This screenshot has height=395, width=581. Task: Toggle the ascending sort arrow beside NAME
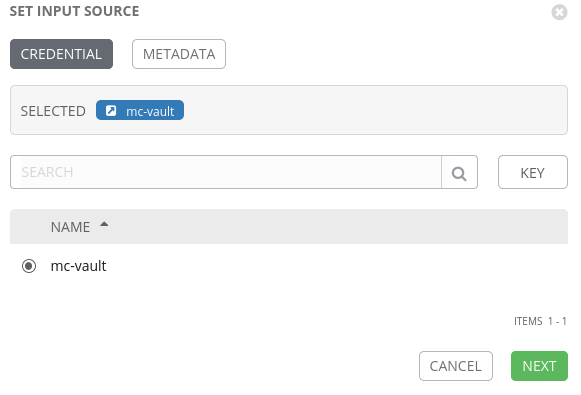104,224
